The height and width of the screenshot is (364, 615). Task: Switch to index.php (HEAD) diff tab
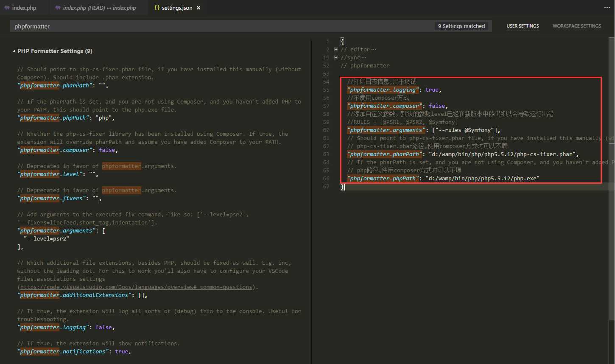click(x=98, y=8)
